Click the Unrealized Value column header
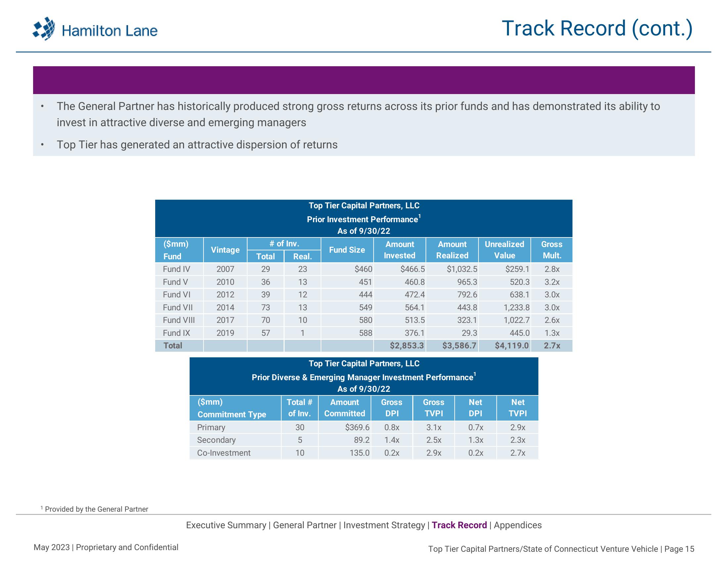The width and height of the screenshot is (728, 563). click(x=505, y=250)
